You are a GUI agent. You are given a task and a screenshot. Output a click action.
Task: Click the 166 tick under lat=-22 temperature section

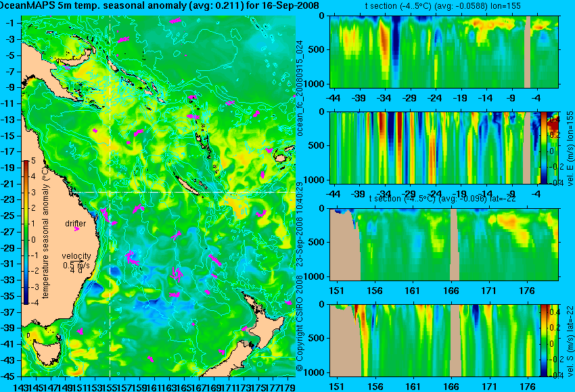[x=451, y=291]
